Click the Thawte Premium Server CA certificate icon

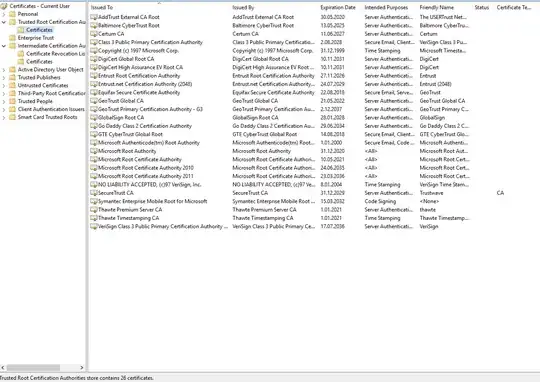[94, 209]
